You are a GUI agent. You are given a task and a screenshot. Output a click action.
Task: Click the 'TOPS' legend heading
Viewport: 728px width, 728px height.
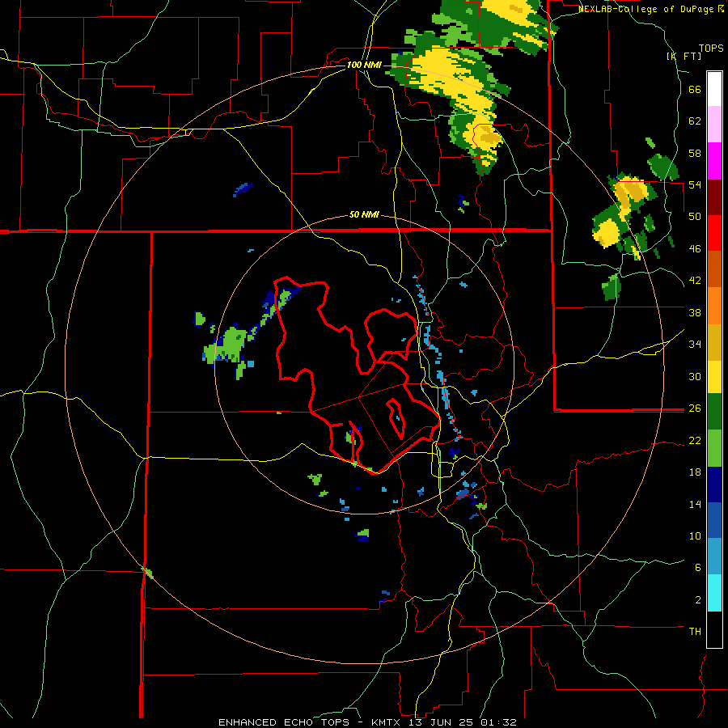(x=711, y=48)
